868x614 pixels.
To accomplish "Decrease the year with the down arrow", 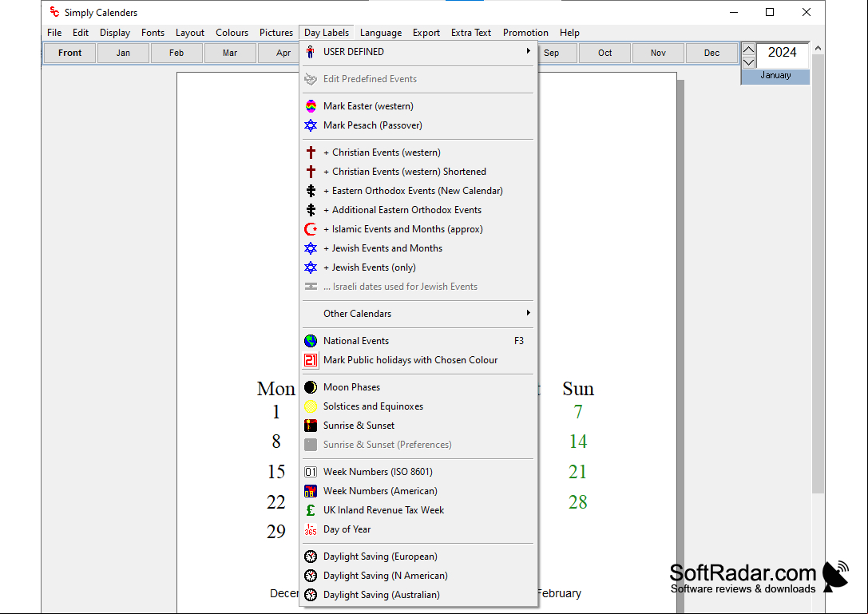I will click(x=748, y=62).
